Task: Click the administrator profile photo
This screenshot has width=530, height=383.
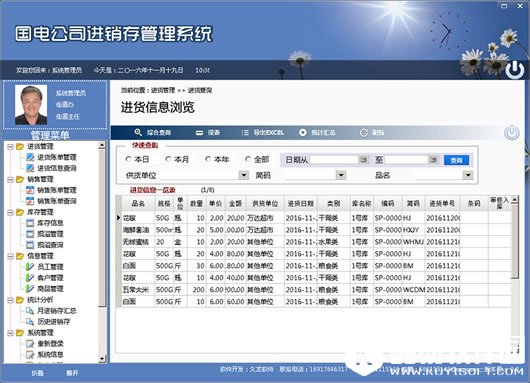Action: pyautogui.click(x=31, y=105)
